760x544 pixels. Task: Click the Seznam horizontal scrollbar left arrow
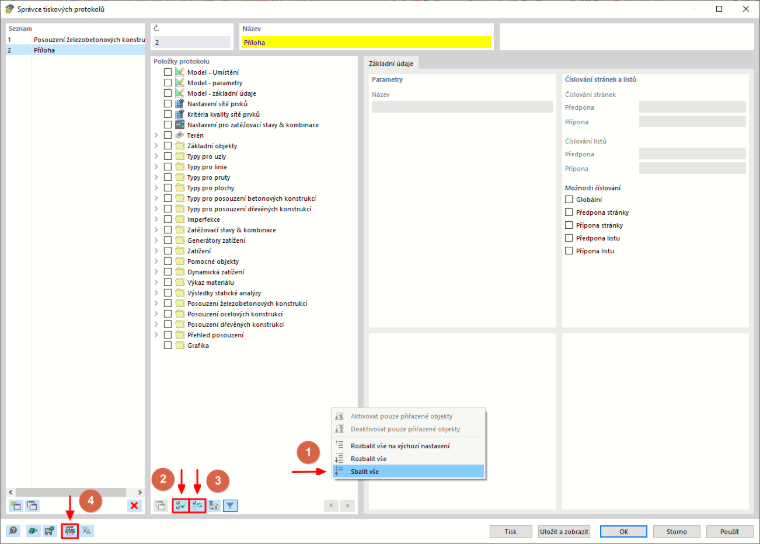point(11,492)
